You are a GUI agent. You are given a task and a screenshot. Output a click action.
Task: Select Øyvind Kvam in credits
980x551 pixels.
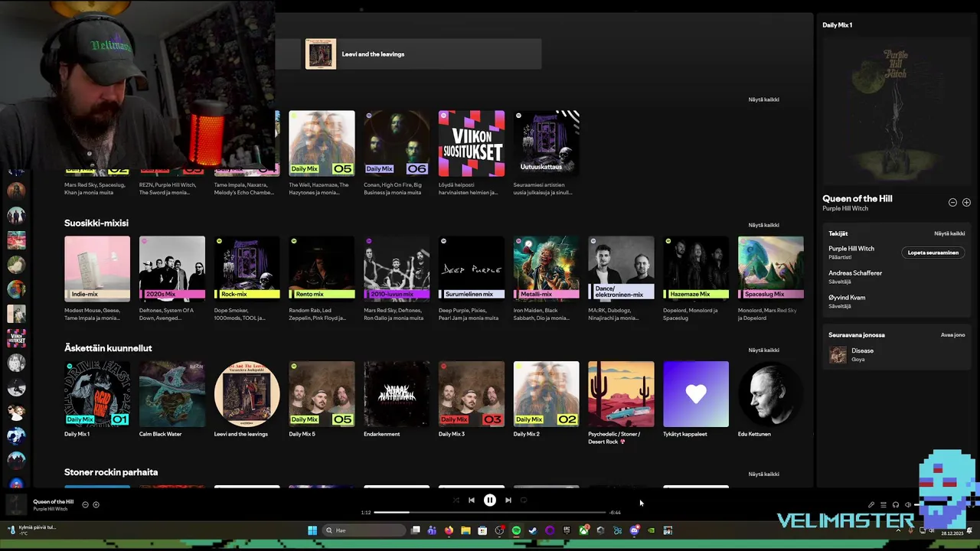click(x=847, y=298)
